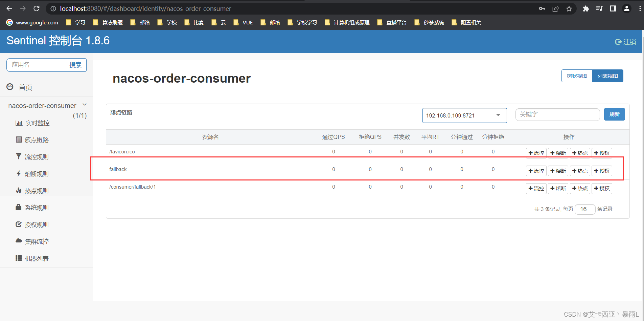Click the address bar URL
Viewport: 644px width, 321px height.
pos(146,9)
